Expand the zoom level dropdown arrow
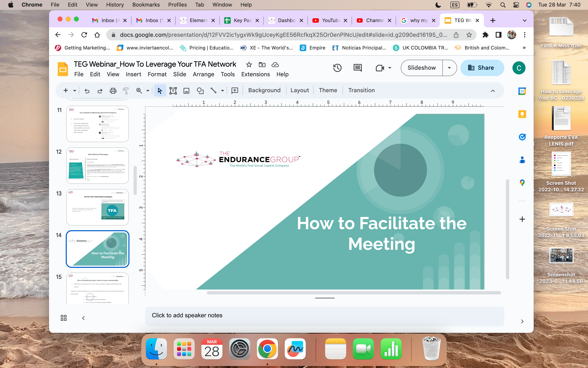Image resolution: width=588 pixels, height=368 pixels. pos(148,91)
